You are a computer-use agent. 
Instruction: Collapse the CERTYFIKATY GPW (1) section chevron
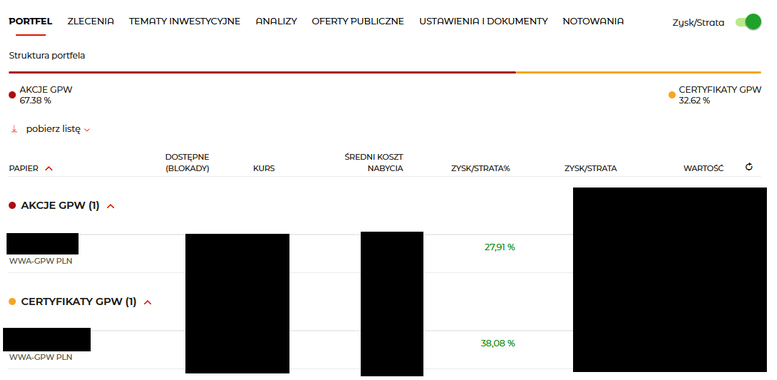[x=147, y=302]
